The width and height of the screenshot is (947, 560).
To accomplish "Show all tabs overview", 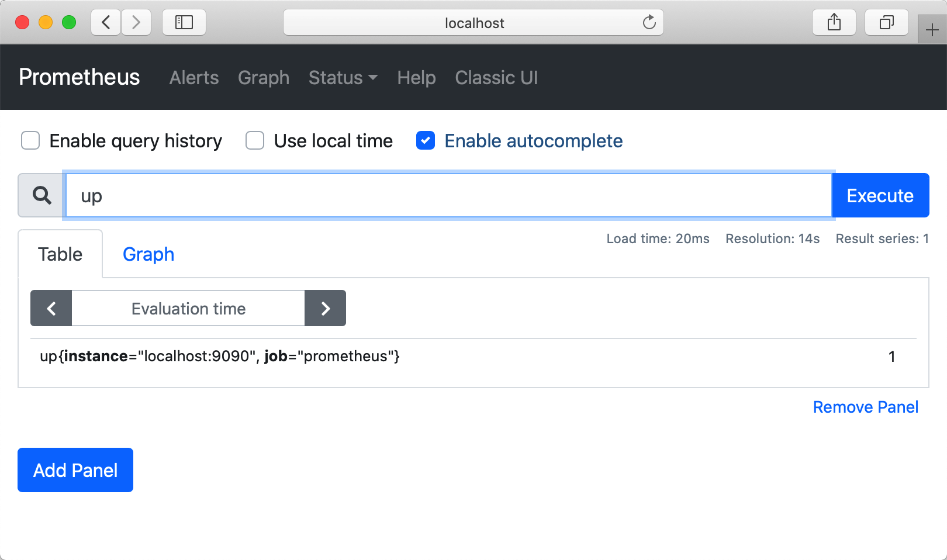I will coord(887,22).
